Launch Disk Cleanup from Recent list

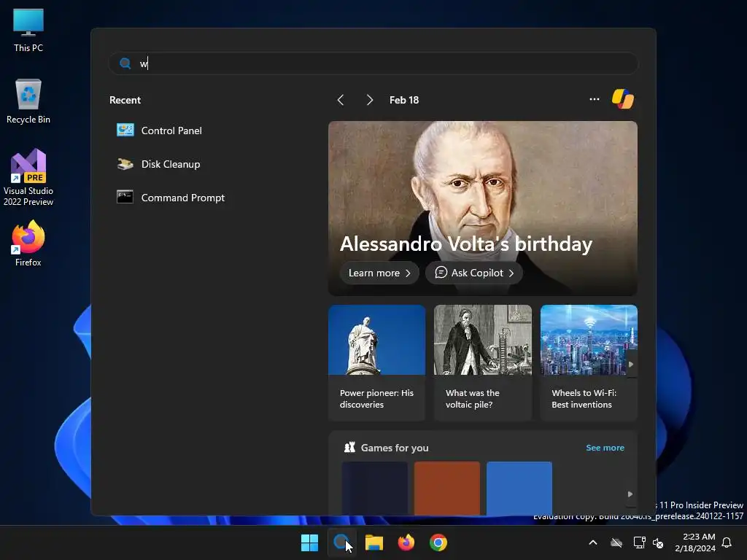coord(158,164)
